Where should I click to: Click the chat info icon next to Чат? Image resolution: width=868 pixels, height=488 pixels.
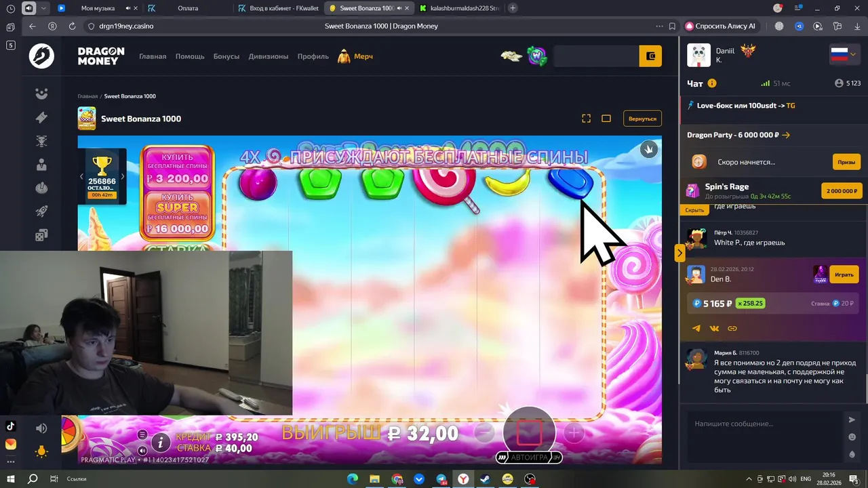coord(712,83)
